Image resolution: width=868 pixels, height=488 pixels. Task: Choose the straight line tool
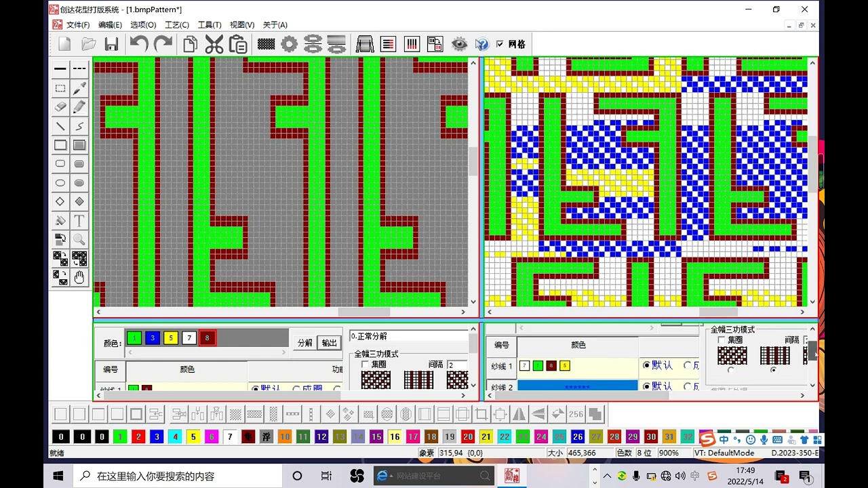60,126
